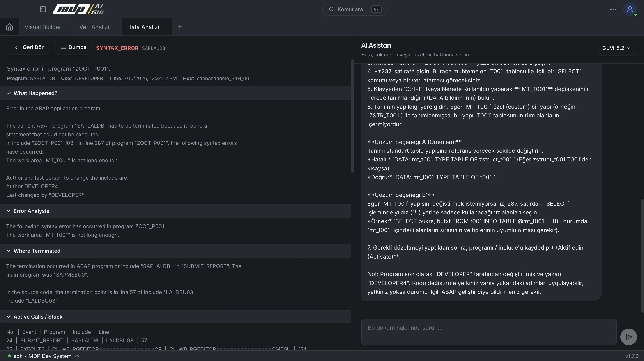Click the Syntax error in program "ZOCT_P001" title
The height and width of the screenshot is (361, 644).
tap(58, 69)
